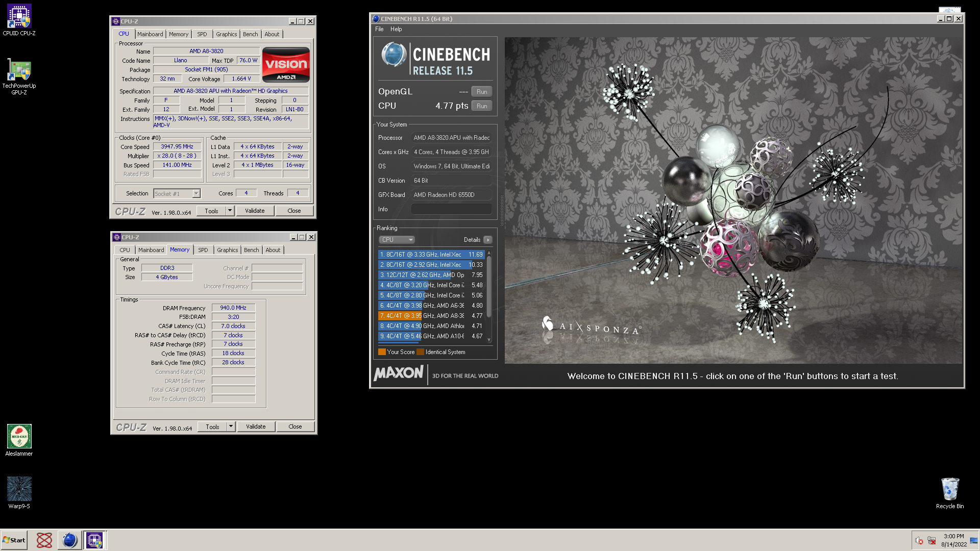Click the Details arrow in Ranking panel

(488, 240)
